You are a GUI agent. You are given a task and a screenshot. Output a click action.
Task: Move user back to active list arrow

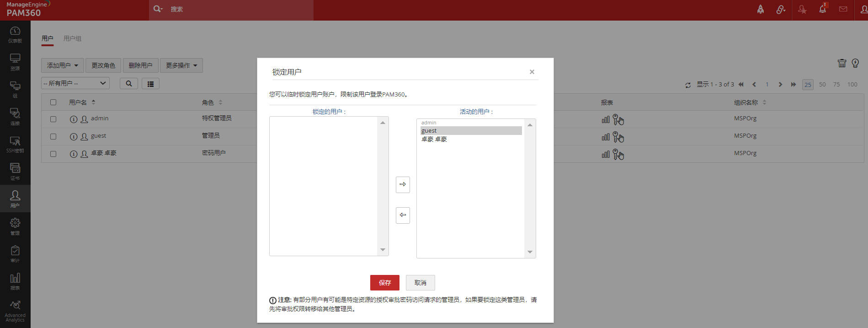coord(403,184)
